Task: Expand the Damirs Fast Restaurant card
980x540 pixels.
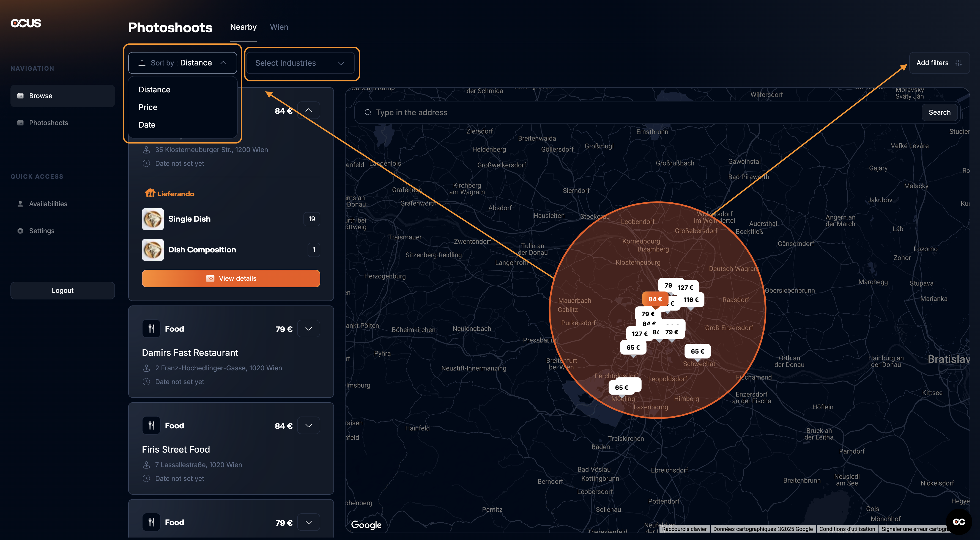Action: coord(308,329)
